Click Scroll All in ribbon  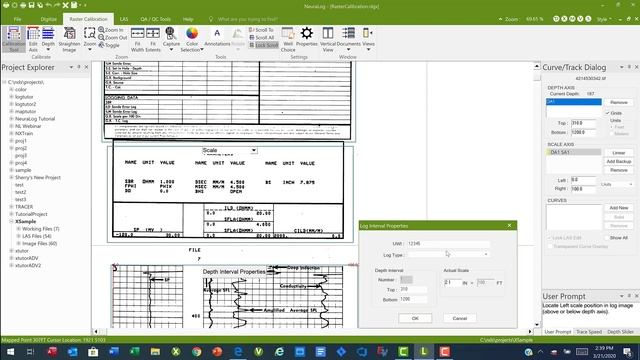pyautogui.click(x=262, y=38)
